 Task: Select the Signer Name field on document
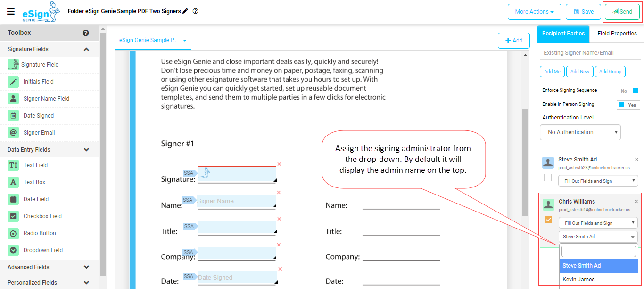coord(236,201)
